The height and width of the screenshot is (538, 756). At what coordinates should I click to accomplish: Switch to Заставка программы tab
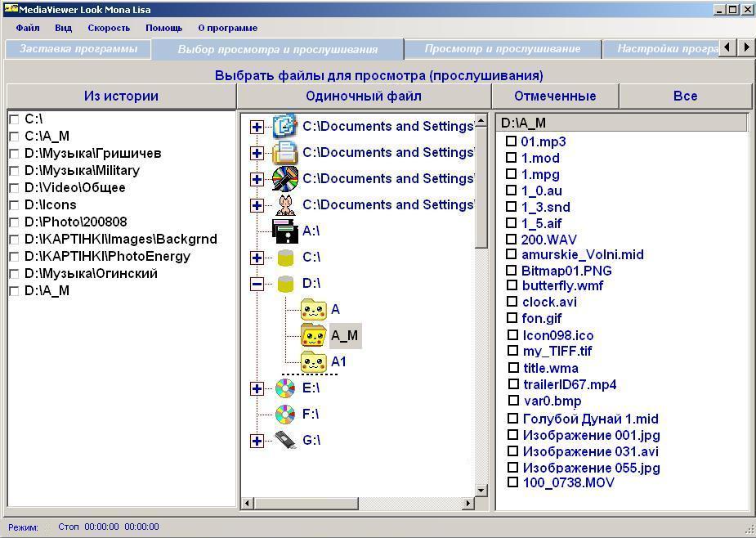pos(78,49)
